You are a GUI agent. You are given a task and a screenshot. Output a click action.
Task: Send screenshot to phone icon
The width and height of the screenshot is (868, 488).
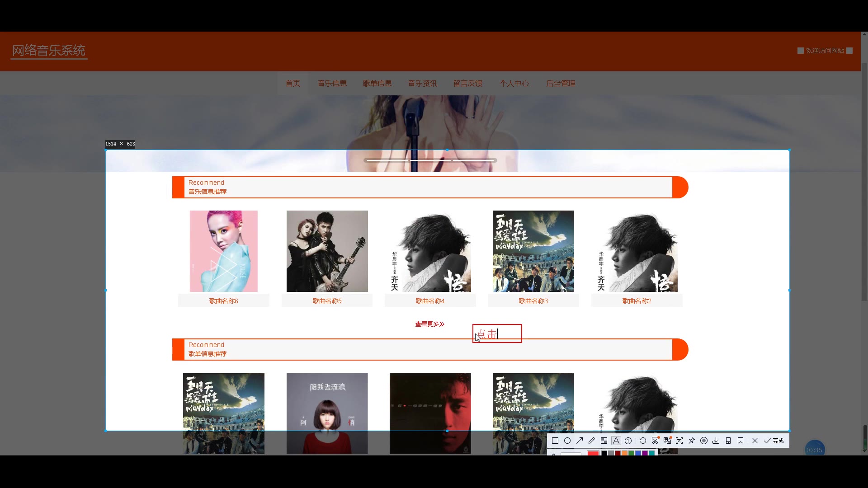point(728,441)
